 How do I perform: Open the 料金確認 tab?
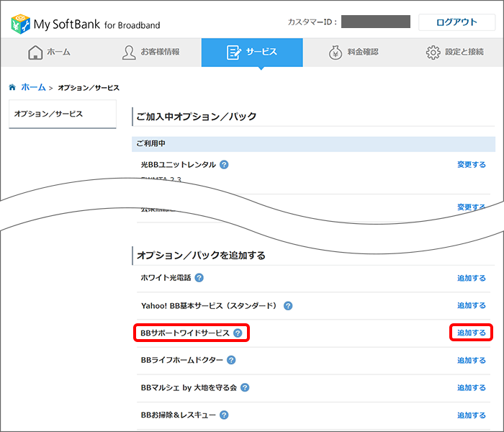[x=354, y=53]
